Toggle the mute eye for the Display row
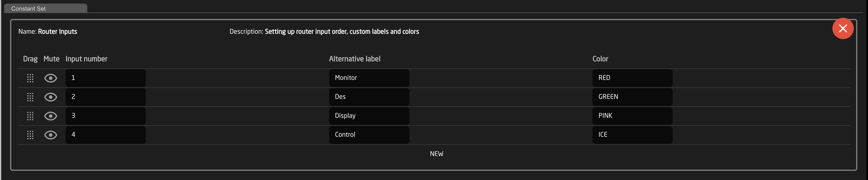The image size is (868, 180). (x=50, y=116)
